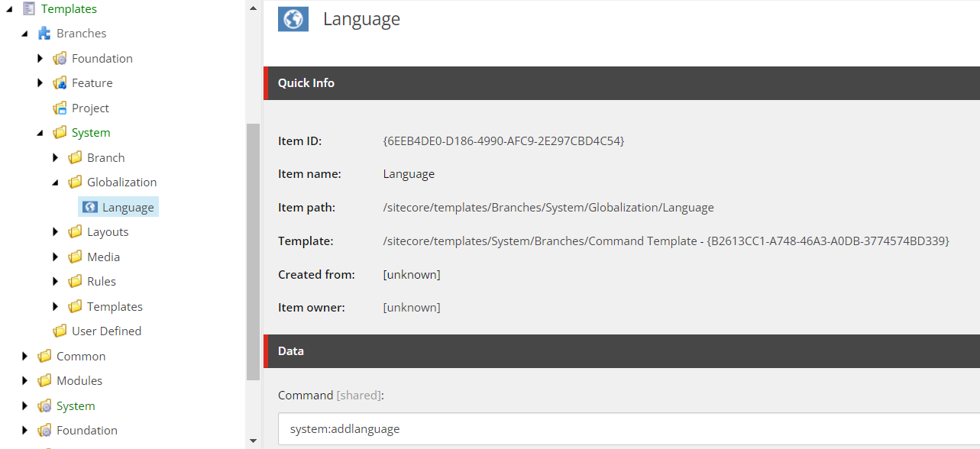Click the Item owner unknown value
This screenshot has width=980, height=449.
pyautogui.click(x=412, y=308)
